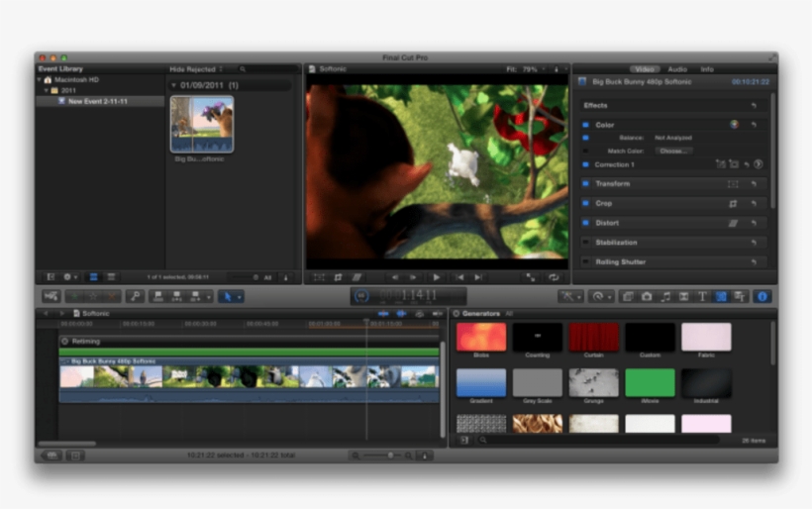Reset Crop with its curved arrow

coord(754,203)
